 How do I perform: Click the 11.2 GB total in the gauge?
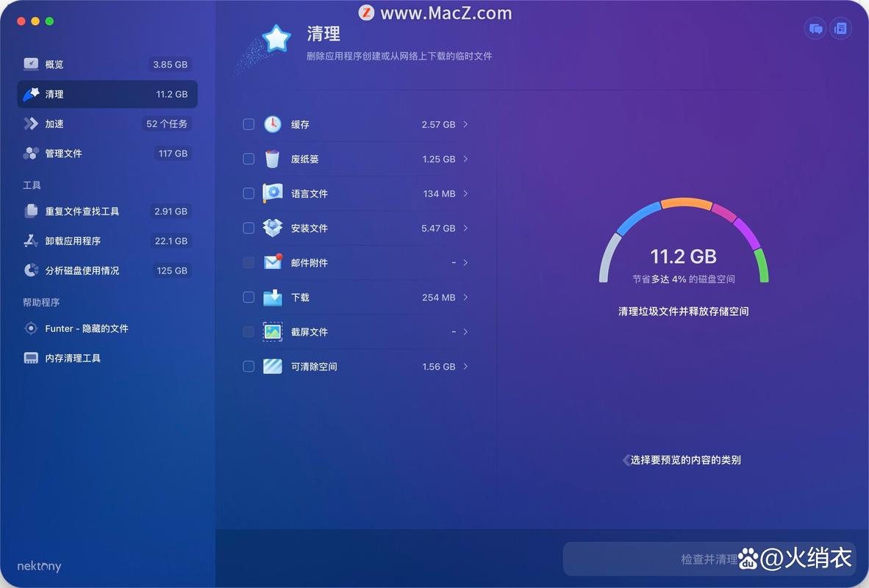683,257
